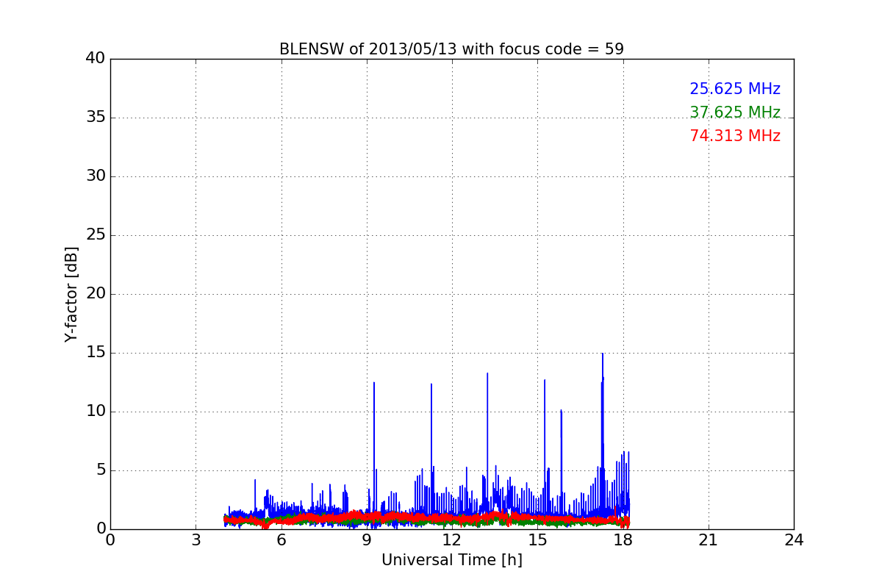Click x-axis tick label '3'
The height and width of the screenshot is (588, 882).
[x=196, y=540]
